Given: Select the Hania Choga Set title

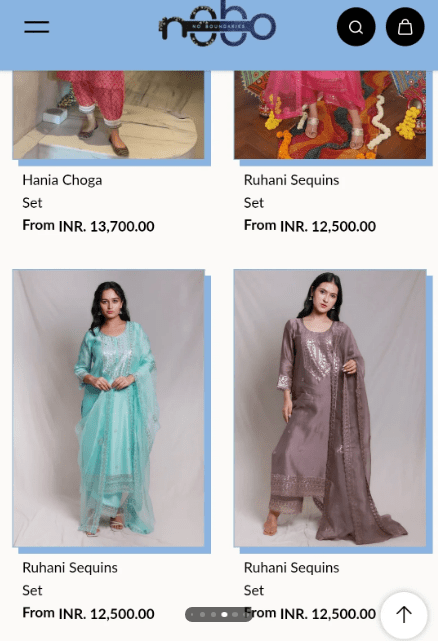Looking at the screenshot, I should (62, 191).
